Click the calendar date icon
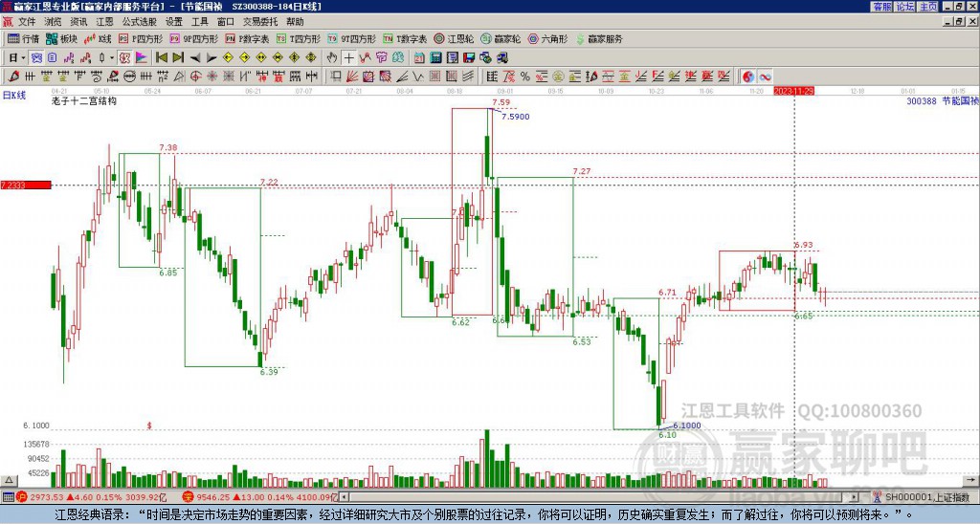 (x=419, y=58)
